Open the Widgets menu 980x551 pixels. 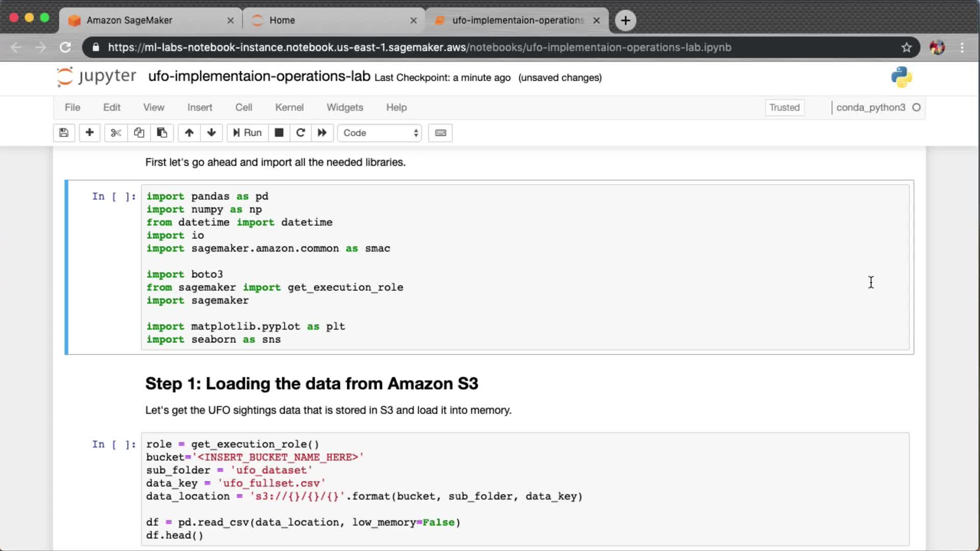tap(345, 108)
